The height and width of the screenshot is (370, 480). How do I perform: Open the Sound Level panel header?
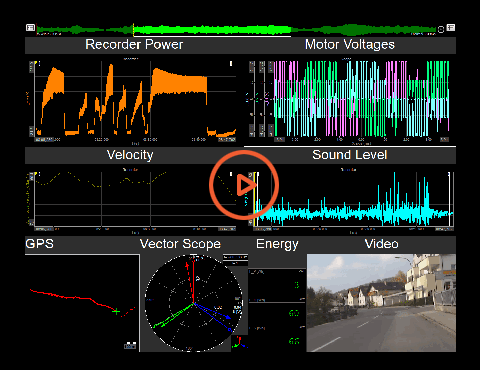pyautogui.click(x=350, y=155)
